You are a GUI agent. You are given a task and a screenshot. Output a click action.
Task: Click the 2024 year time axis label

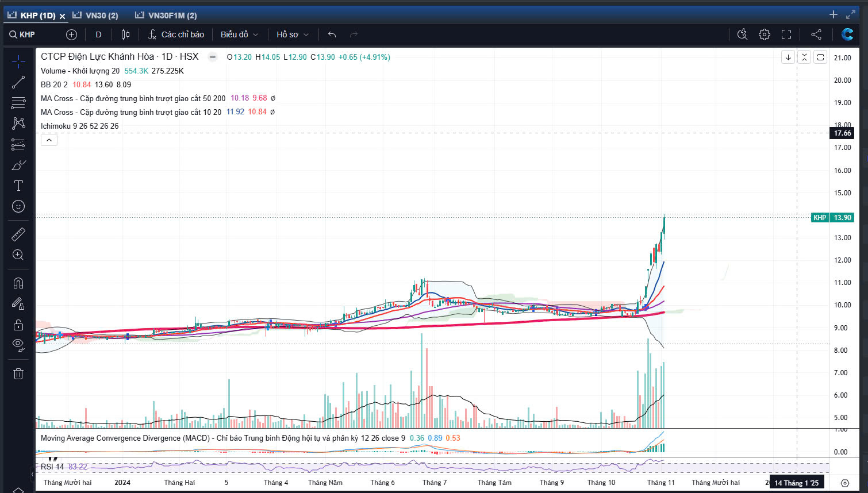point(122,483)
